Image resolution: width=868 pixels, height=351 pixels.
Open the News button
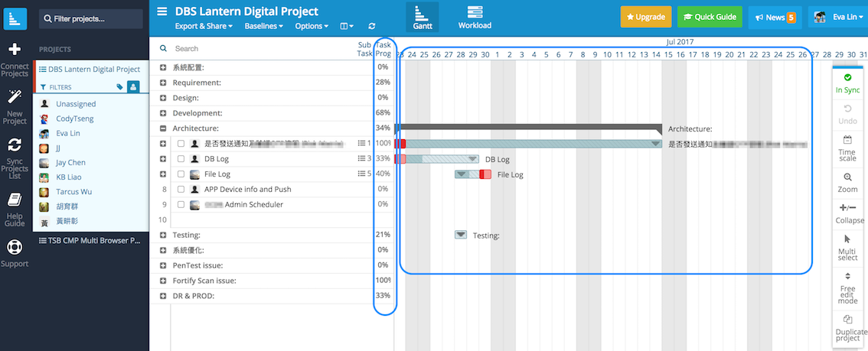coord(775,17)
